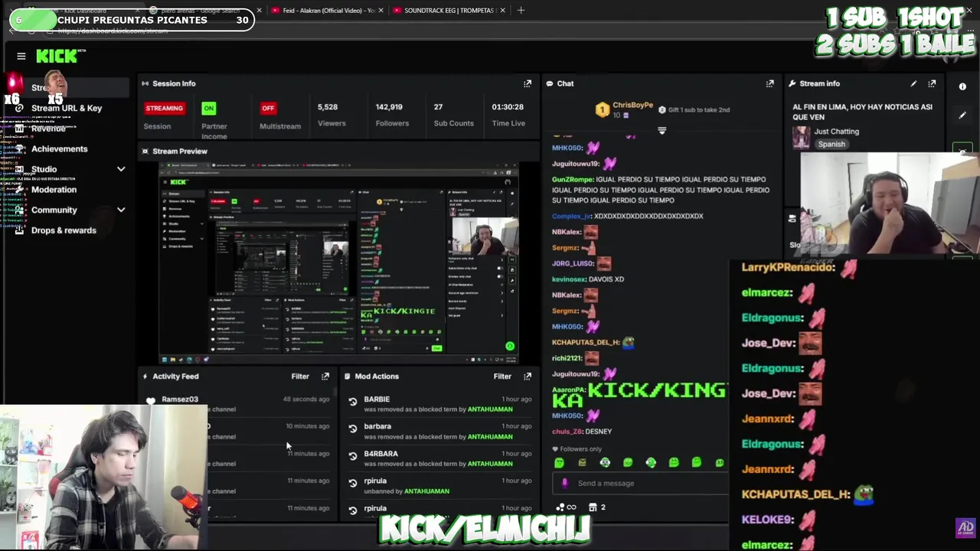
Task: Click the Just Chatting category thumbnail
Action: click(802, 137)
